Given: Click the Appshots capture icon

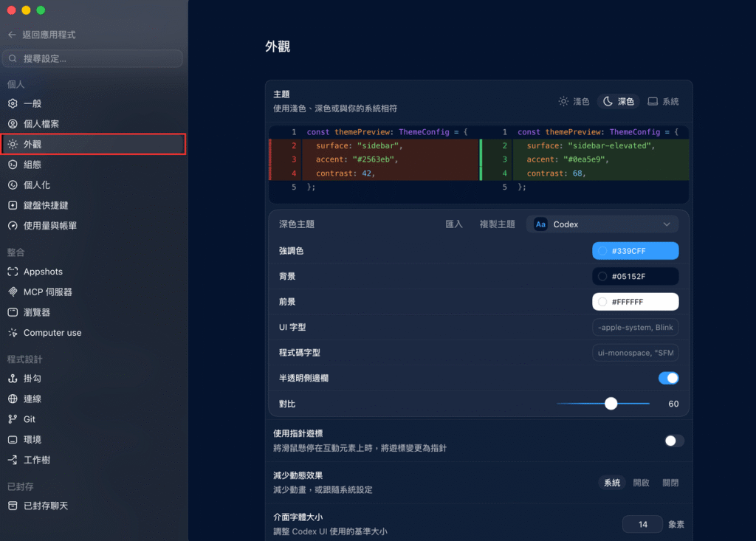Looking at the screenshot, I should coord(13,272).
